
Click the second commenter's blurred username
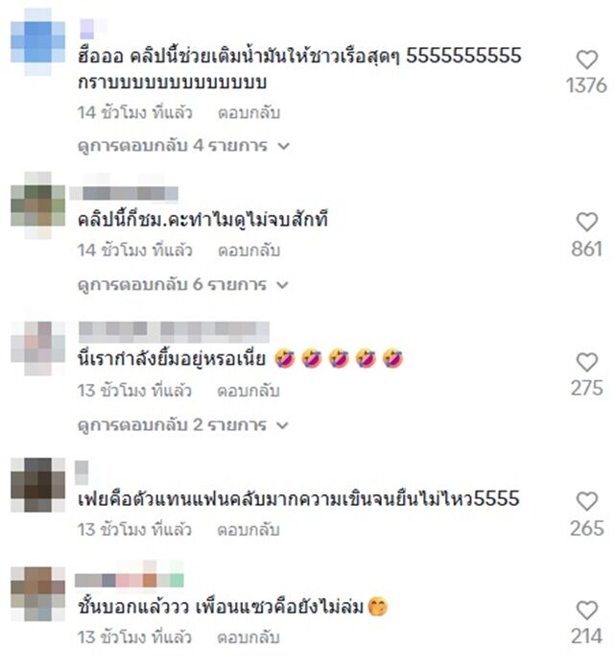pos(124,193)
